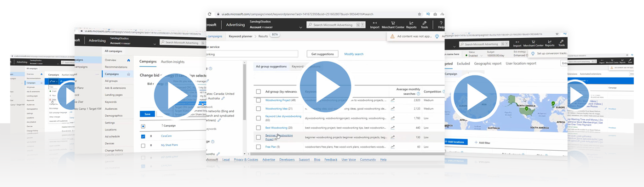Screen dimensions: 644x187
Task: Expand SandegiStudios account dropdown in center window
Action: point(300,28)
